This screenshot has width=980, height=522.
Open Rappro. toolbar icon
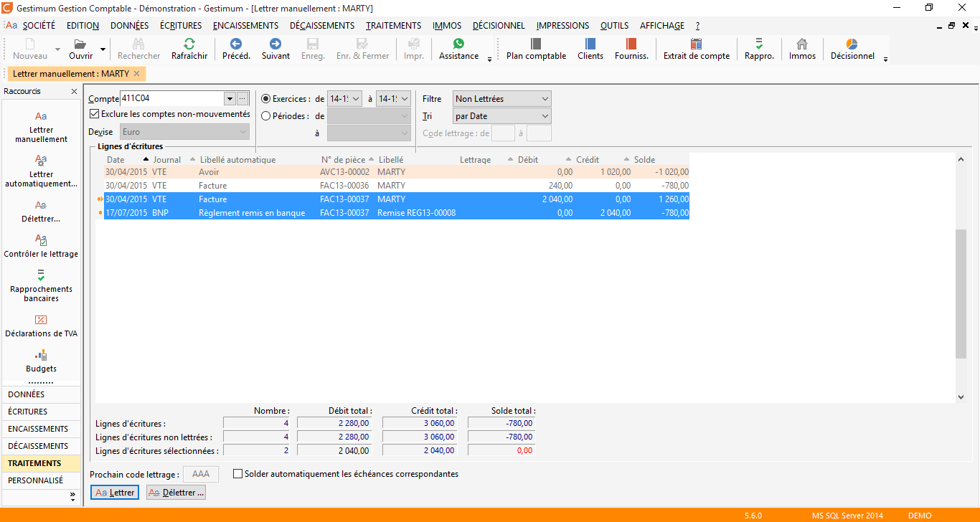[x=759, y=44]
